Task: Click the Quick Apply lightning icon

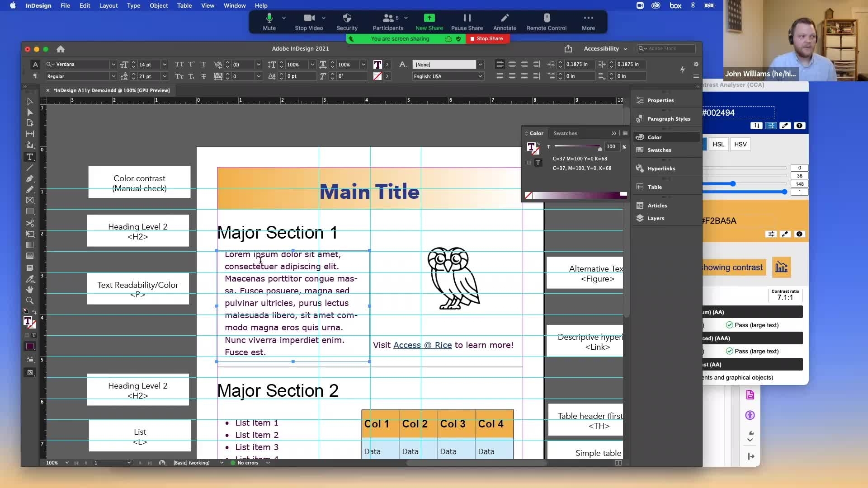Action: (682, 70)
